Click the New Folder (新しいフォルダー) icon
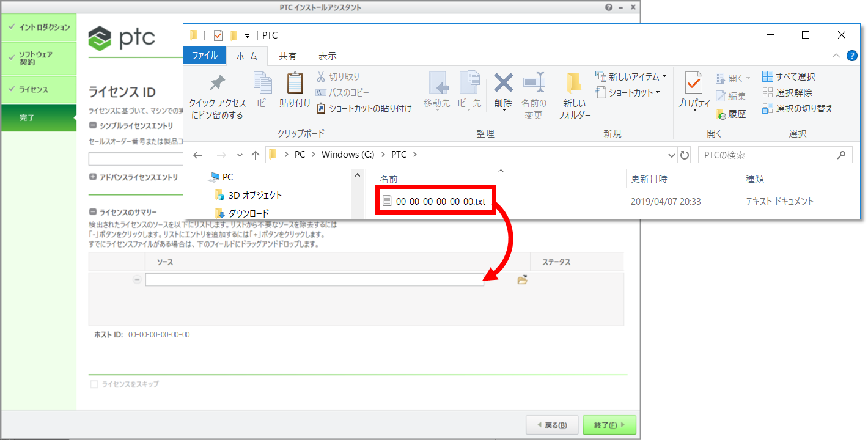Screen dimensions: 868x440 573,84
